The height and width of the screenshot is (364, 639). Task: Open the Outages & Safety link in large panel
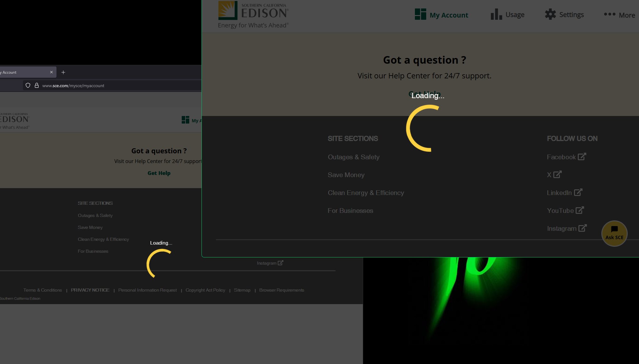click(353, 157)
